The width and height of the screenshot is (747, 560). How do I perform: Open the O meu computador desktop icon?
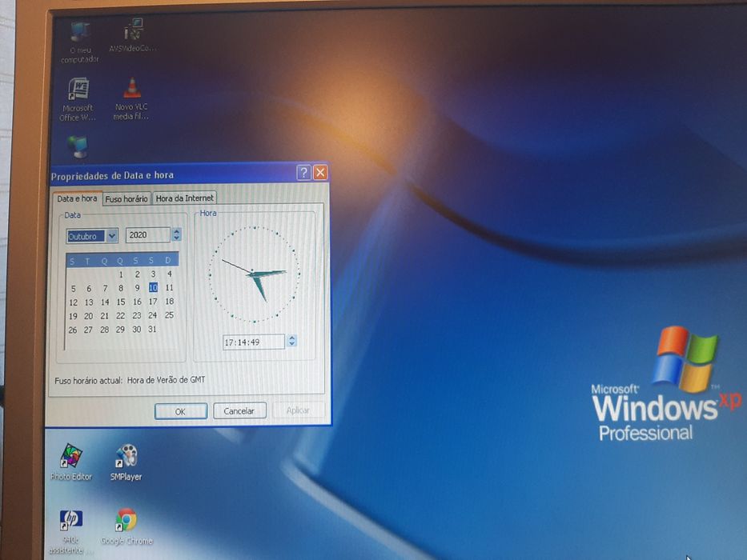point(80,42)
